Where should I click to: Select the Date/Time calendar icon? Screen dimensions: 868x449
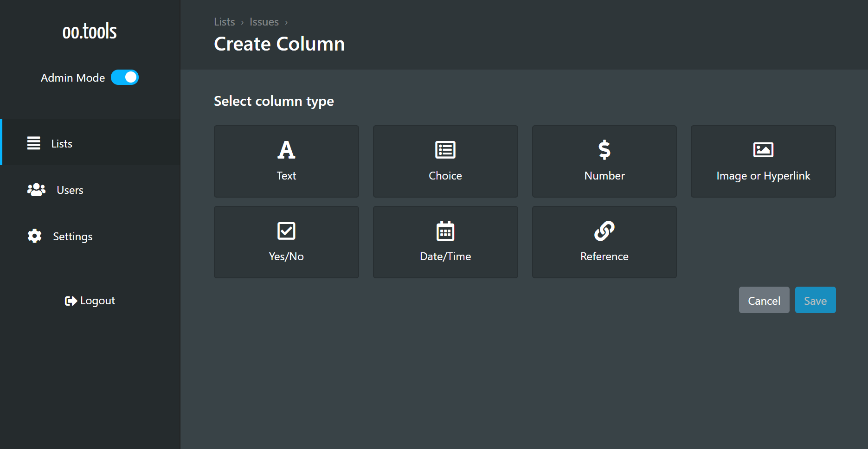pos(445,231)
